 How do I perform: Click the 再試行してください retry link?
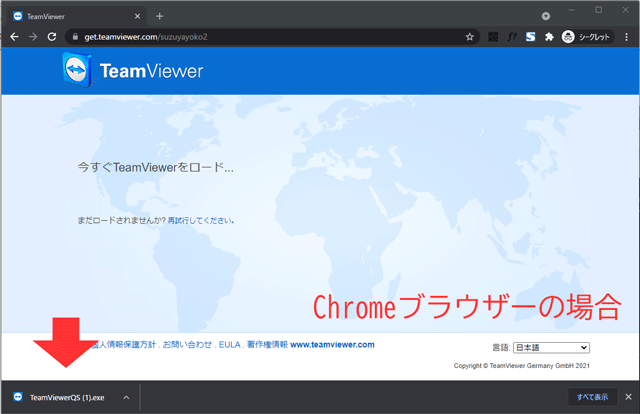pyautogui.click(x=200, y=220)
